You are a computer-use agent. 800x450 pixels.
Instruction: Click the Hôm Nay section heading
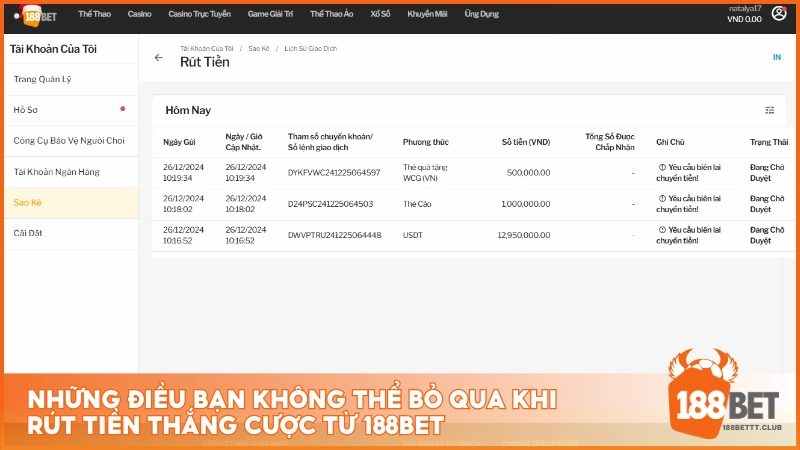pyautogui.click(x=188, y=110)
